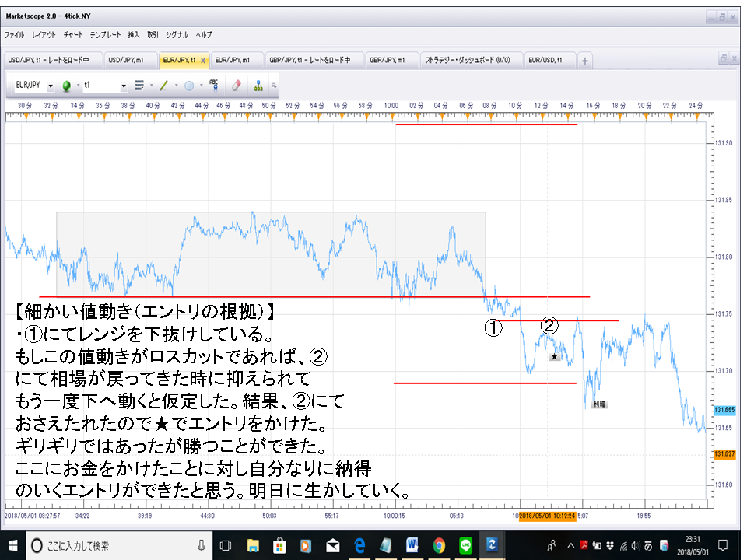
Task: Close the EUR/JPY, t1 tab
Action: coord(203,61)
